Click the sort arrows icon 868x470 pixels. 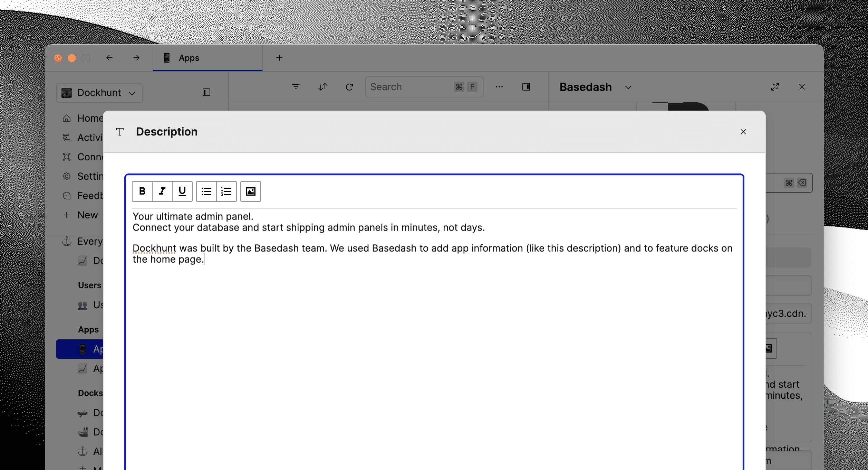[x=322, y=87]
